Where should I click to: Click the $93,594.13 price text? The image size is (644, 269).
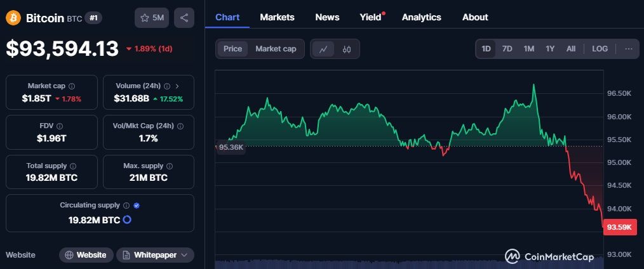pyautogui.click(x=62, y=48)
